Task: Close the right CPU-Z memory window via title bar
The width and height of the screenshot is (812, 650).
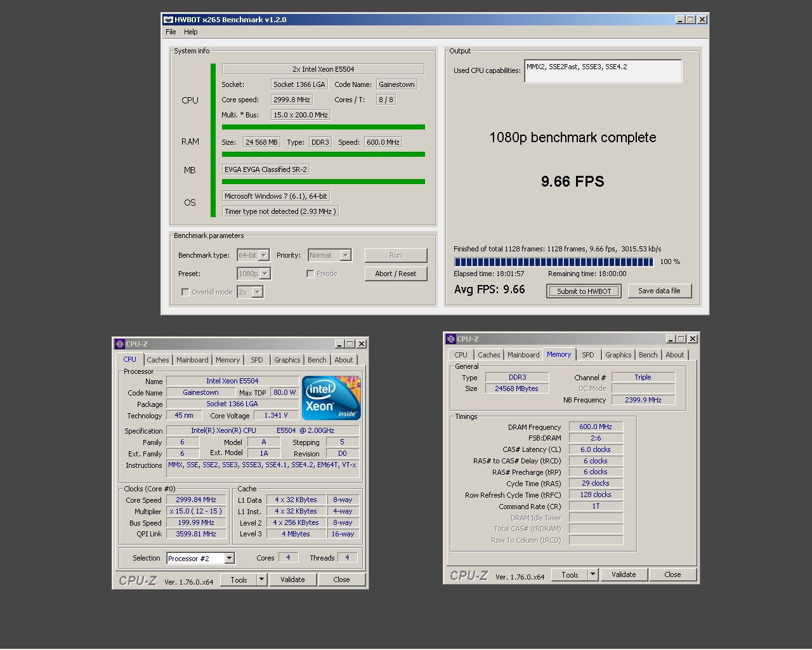Action: (x=693, y=339)
